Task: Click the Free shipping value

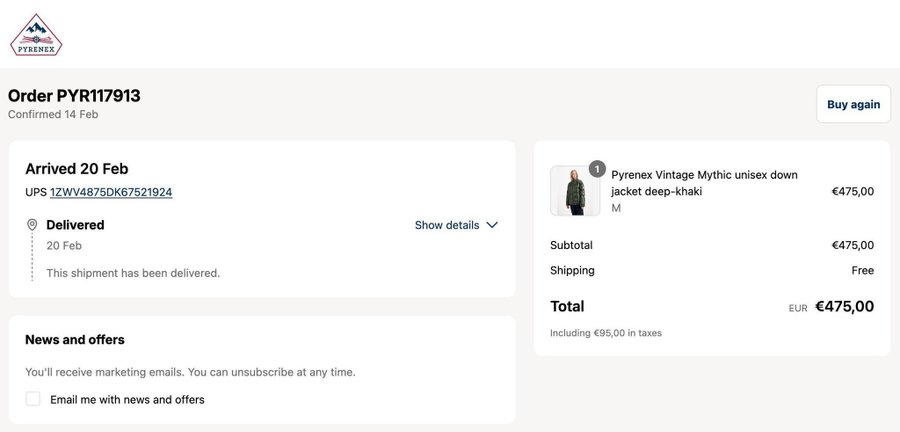Action: pyautogui.click(x=862, y=270)
